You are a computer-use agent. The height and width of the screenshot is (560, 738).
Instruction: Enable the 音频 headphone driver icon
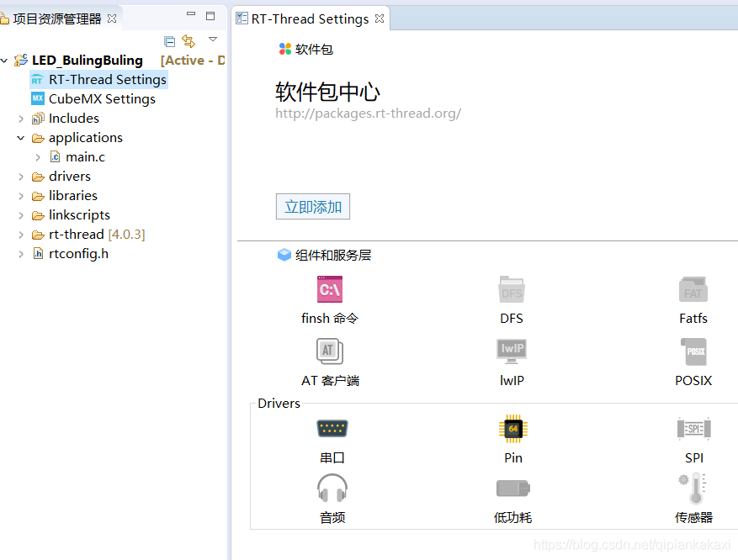tap(332, 488)
